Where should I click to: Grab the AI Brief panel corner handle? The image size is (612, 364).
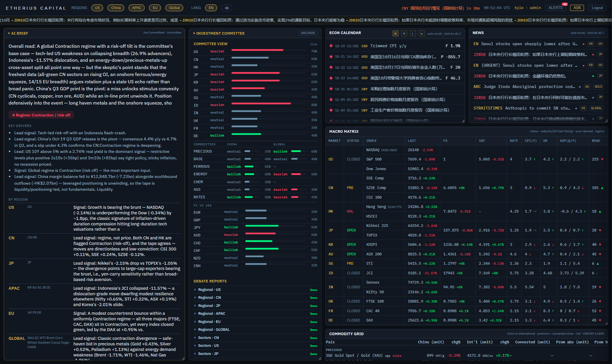click(183, 358)
